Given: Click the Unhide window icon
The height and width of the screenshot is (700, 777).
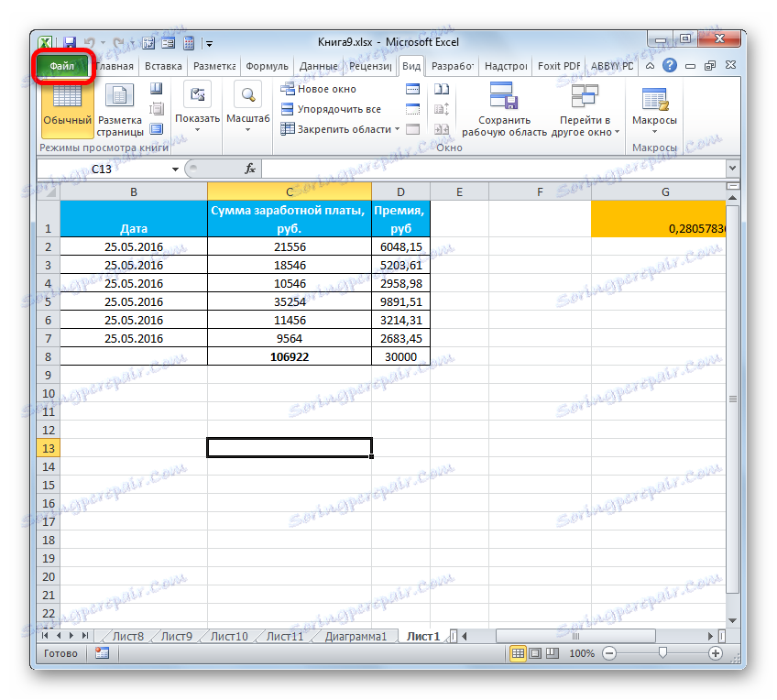Looking at the screenshot, I should click(412, 129).
